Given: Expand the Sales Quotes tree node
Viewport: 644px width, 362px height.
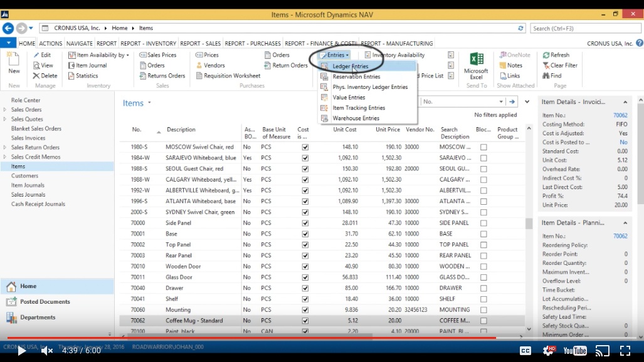Looking at the screenshot, I should (x=5, y=119).
